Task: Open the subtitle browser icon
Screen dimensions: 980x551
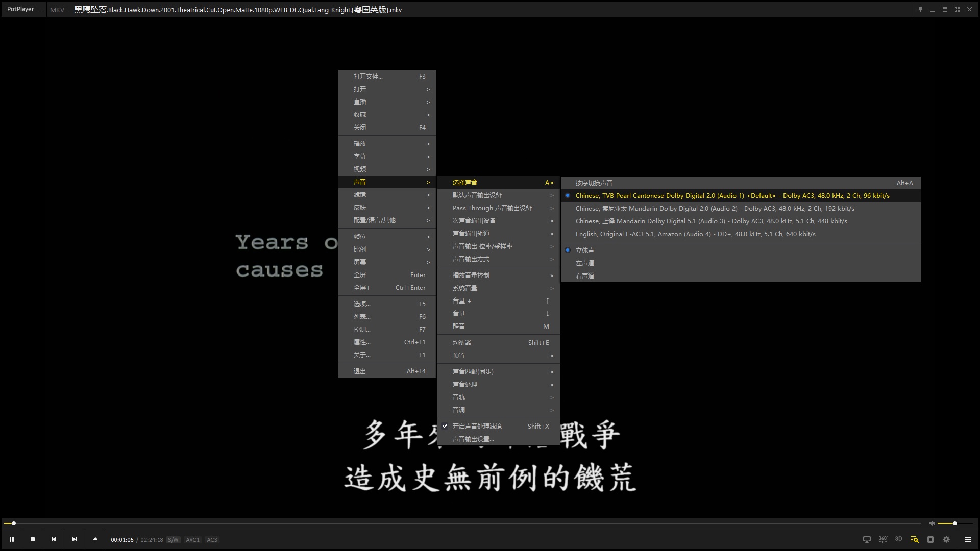Action: pos(914,539)
